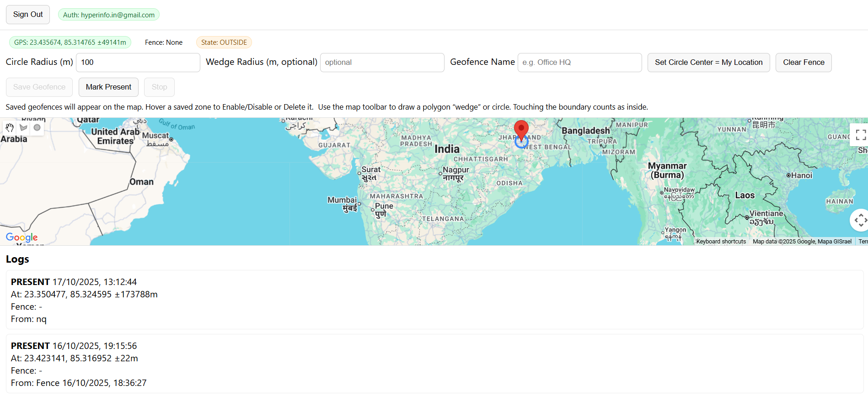Open the map camera pan controls
The image size is (868, 396).
click(x=860, y=220)
